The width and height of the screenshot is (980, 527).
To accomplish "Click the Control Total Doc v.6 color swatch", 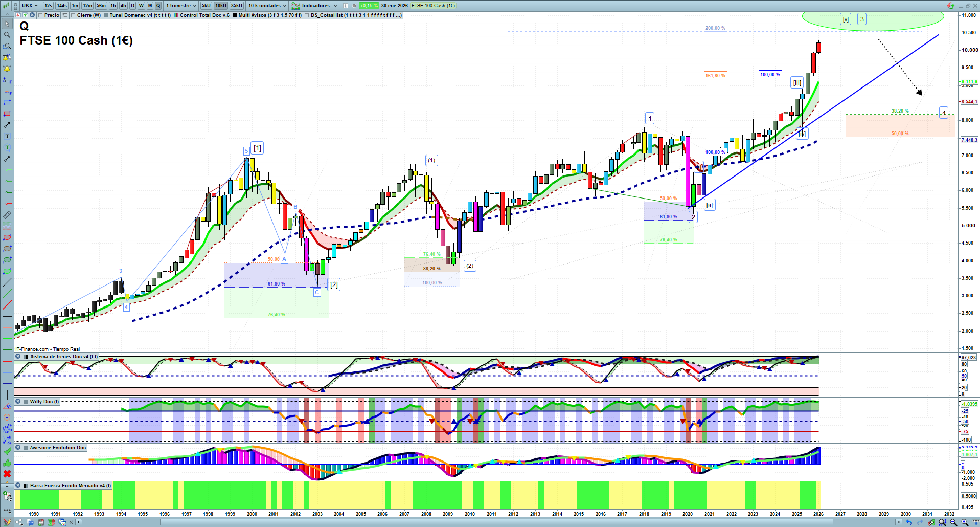I will (176, 15).
